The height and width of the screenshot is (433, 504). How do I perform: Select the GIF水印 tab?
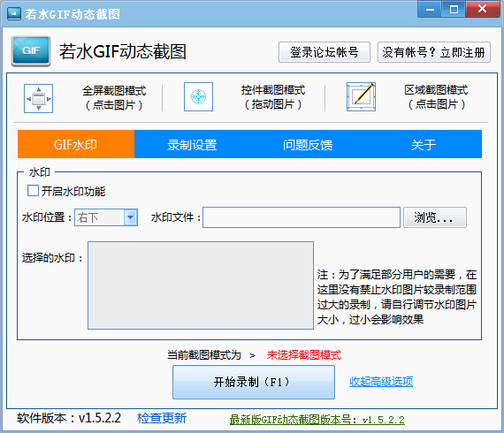click(76, 145)
